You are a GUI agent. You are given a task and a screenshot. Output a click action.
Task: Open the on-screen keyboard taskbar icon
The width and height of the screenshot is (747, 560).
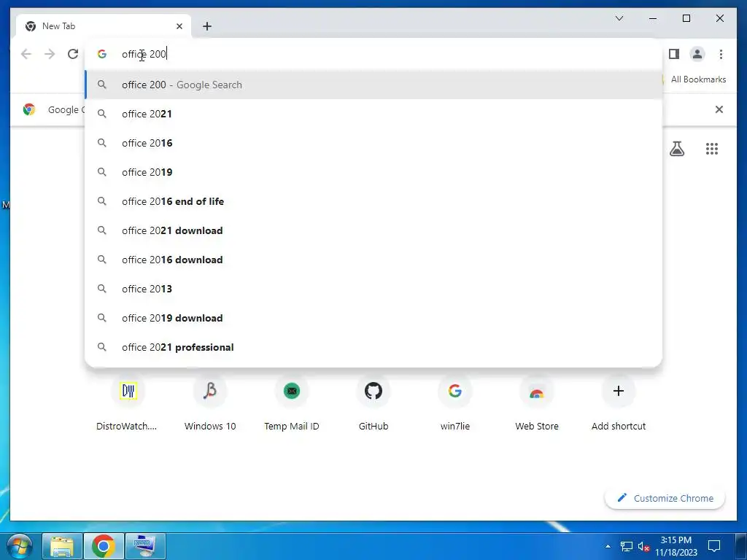(144, 545)
